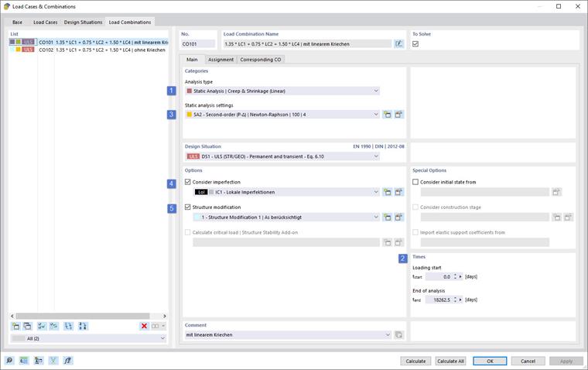588x370 pixels.
Task: Toggle Structure modification checkbox
Action: coord(188,207)
